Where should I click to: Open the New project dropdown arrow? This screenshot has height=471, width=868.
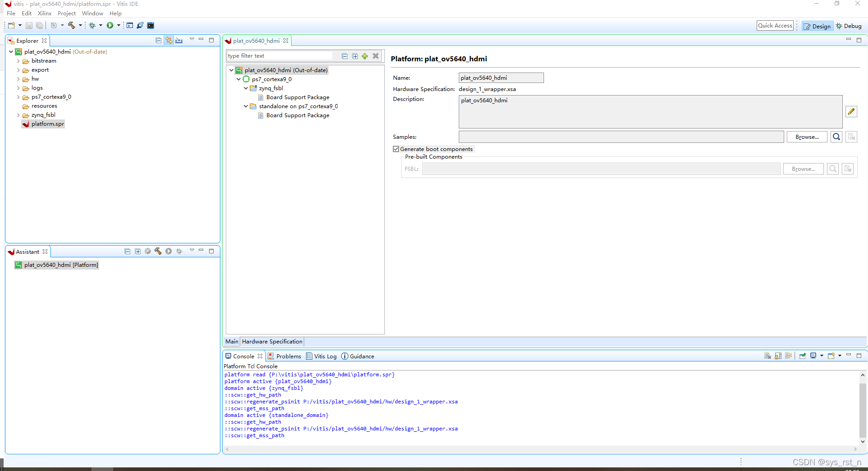click(20, 25)
